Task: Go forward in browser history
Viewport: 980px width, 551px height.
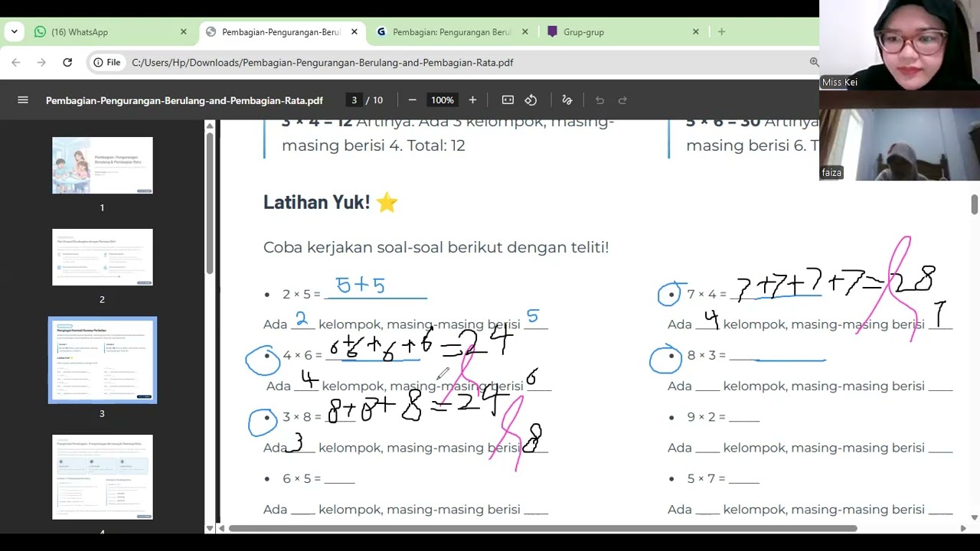Action: tap(41, 63)
